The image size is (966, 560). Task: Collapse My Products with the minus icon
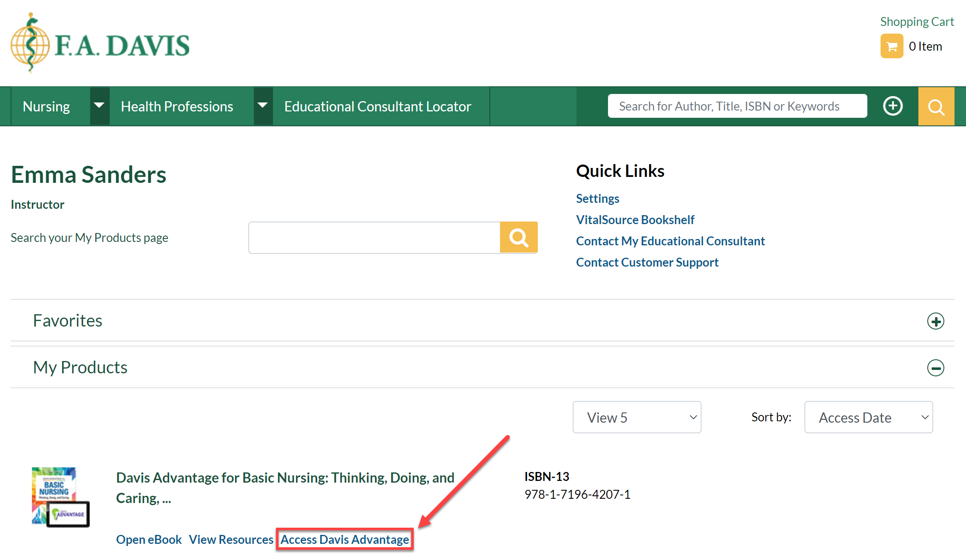click(935, 368)
